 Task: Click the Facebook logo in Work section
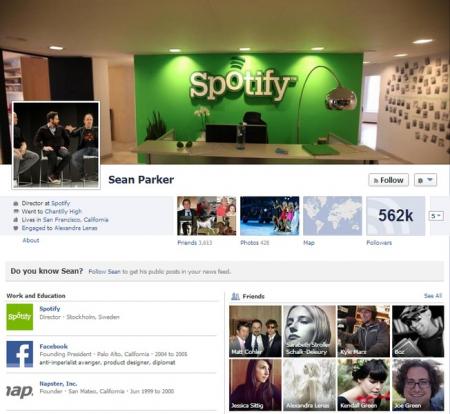pyautogui.click(x=20, y=354)
